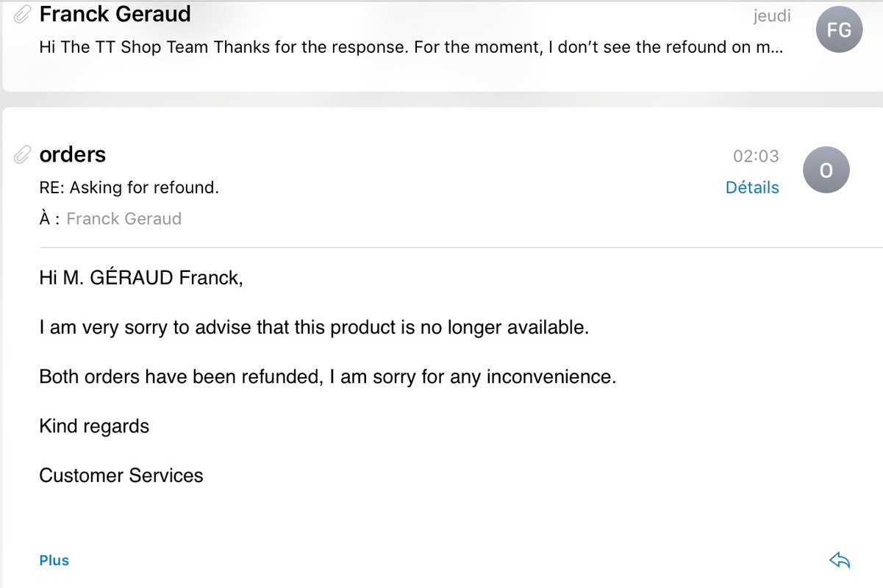Click the orders sender name
883x588 pixels.
point(72,154)
